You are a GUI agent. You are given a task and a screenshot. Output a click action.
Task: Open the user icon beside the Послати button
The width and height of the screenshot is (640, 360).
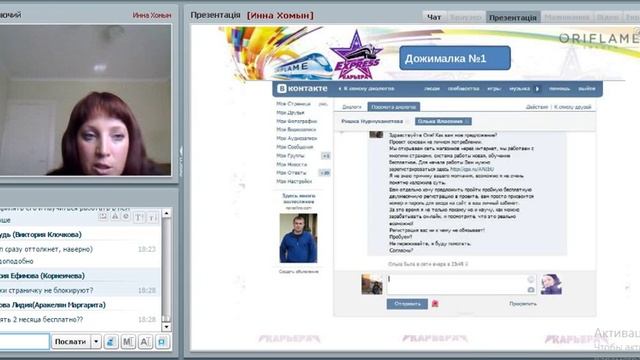pyautogui.click(x=111, y=342)
